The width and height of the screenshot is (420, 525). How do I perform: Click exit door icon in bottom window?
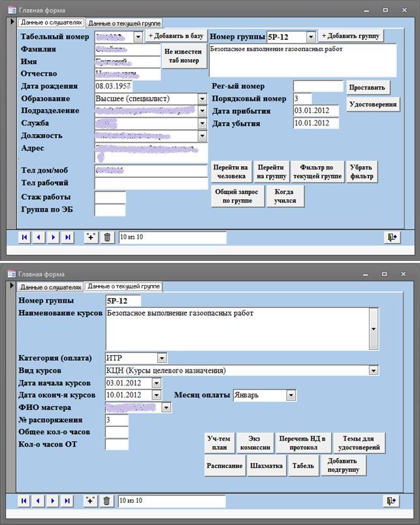(x=391, y=501)
